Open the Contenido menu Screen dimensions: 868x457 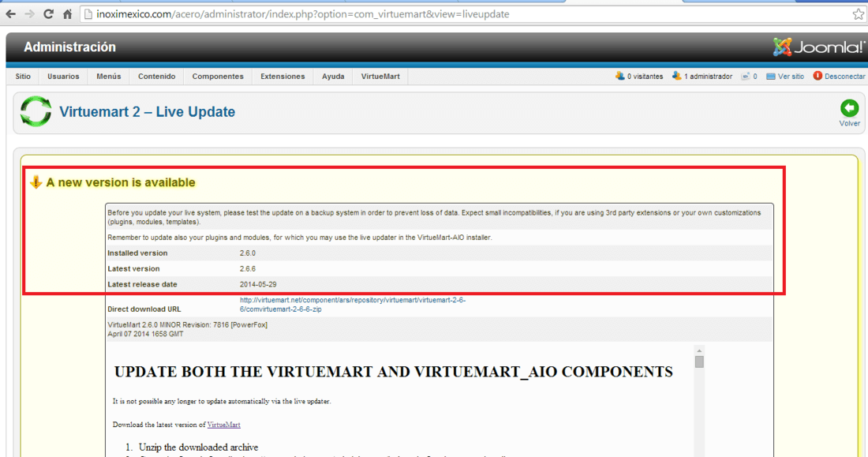[x=157, y=77]
